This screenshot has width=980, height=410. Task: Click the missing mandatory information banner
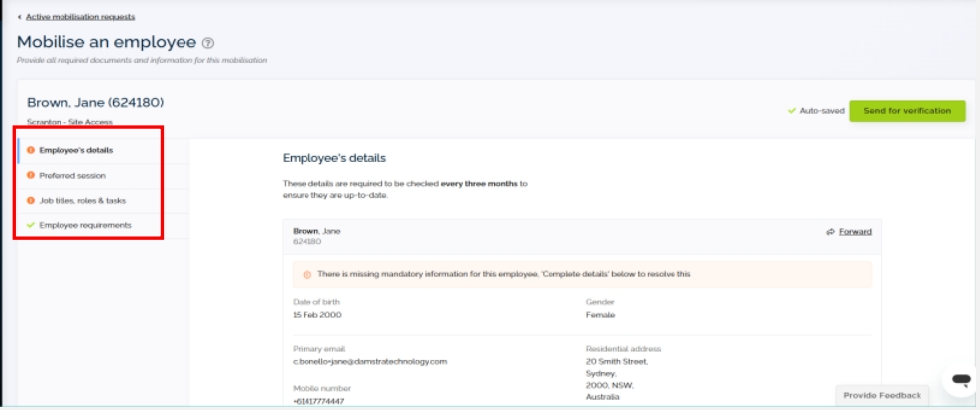[582, 275]
